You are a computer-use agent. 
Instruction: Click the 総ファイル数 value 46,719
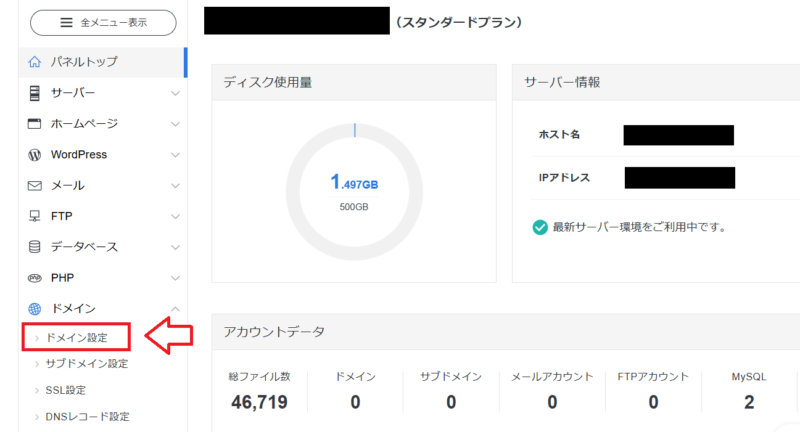[x=259, y=402]
